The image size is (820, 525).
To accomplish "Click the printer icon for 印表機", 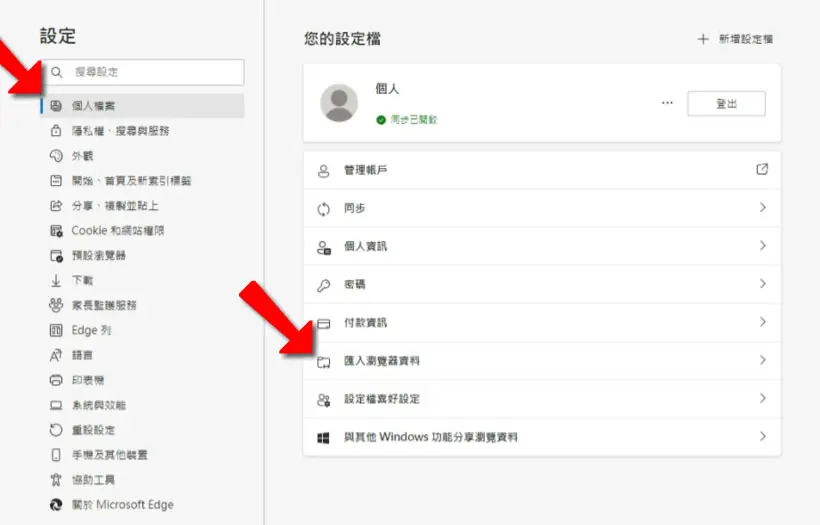I will [x=56, y=380].
